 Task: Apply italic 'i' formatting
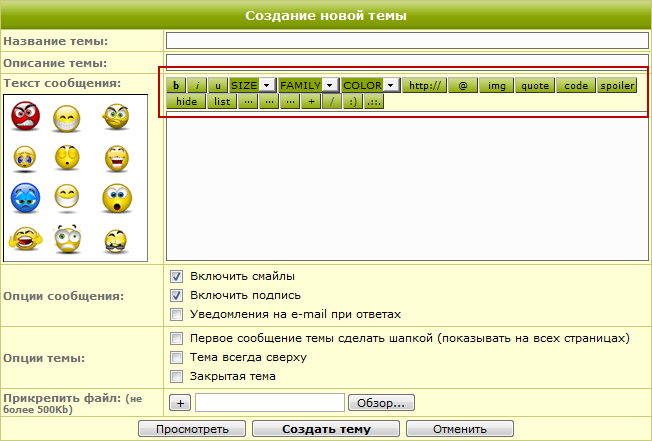(x=199, y=86)
